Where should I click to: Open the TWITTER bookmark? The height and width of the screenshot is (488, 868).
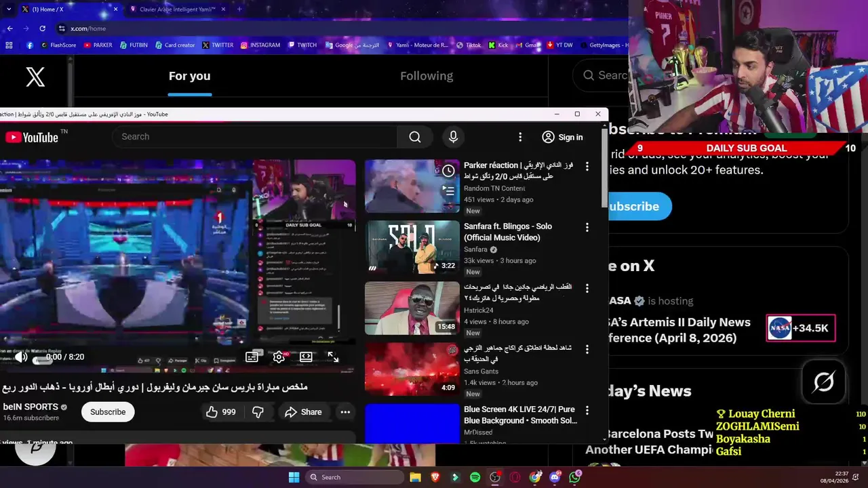[x=218, y=45]
